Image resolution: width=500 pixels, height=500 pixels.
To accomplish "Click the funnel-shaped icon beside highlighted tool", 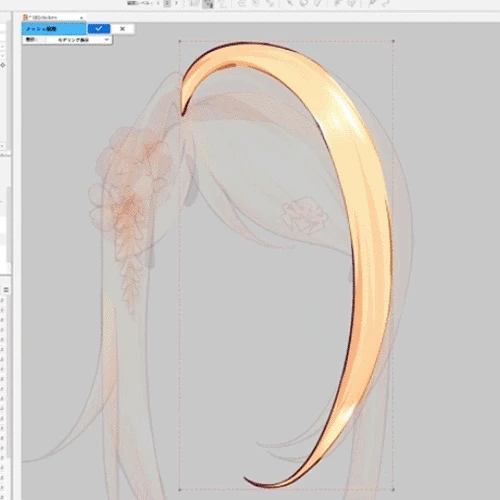I will pos(223,4).
